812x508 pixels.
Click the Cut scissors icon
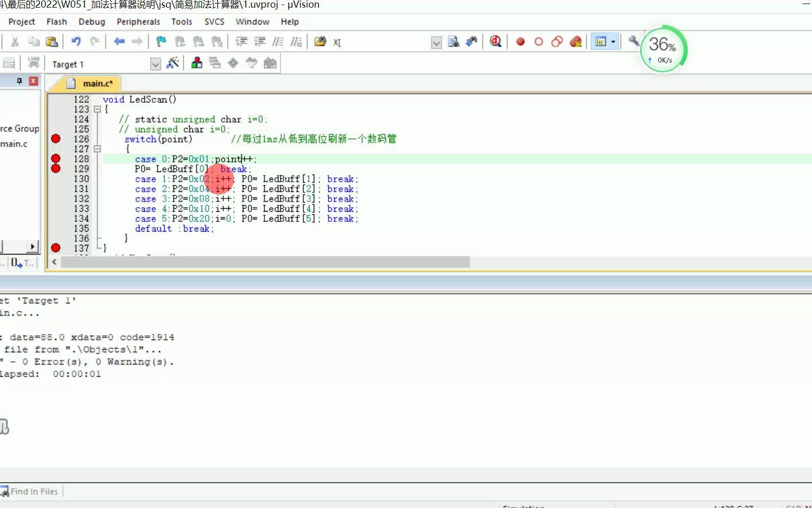tap(15, 42)
